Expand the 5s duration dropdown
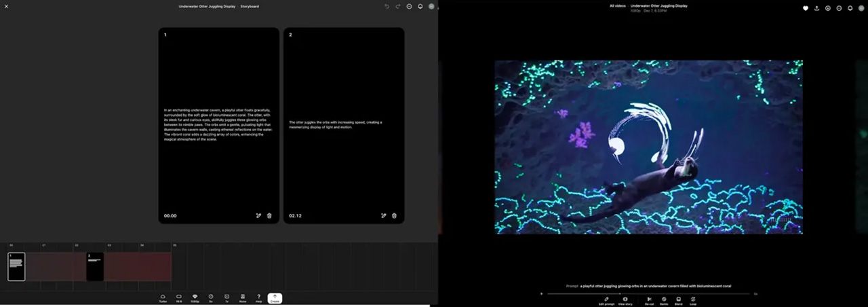This screenshot has height=307, width=868. [x=211, y=297]
